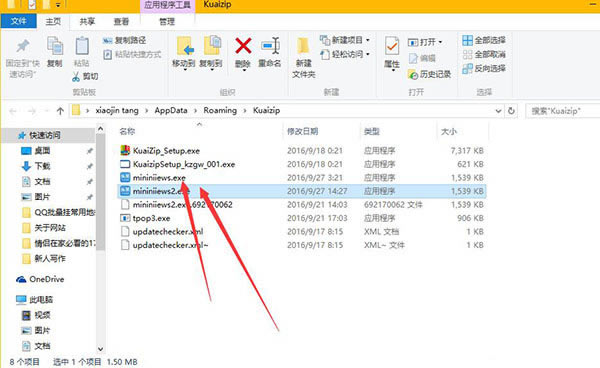Open OneDrive in the navigation pane
This screenshot has width=600, height=368.
click(40, 279)
